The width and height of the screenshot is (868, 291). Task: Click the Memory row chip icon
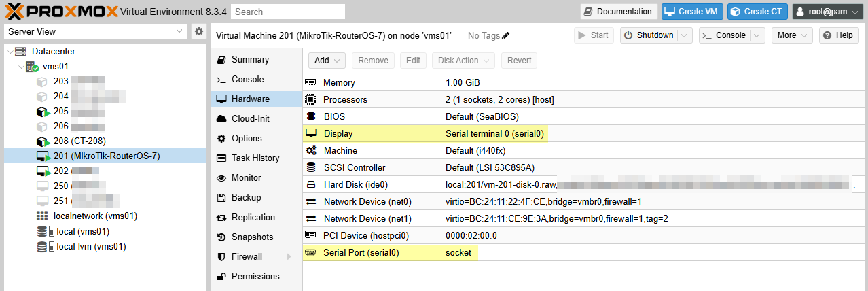[310, 82]
